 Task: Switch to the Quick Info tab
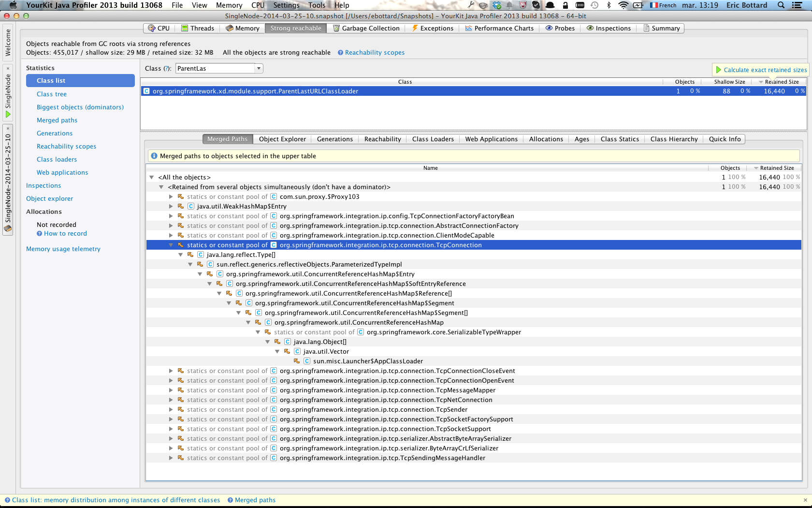click(x=725, y=139)
